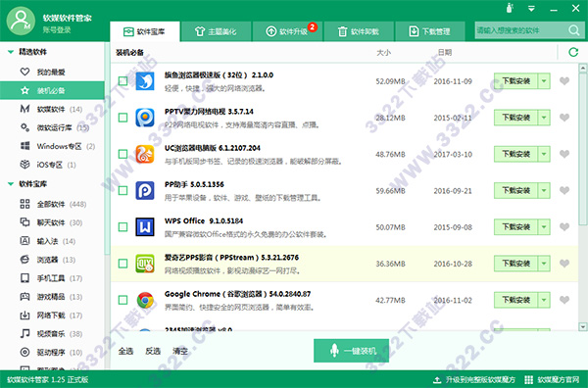Switch to the 主题美化 tab

click(216, 31)
